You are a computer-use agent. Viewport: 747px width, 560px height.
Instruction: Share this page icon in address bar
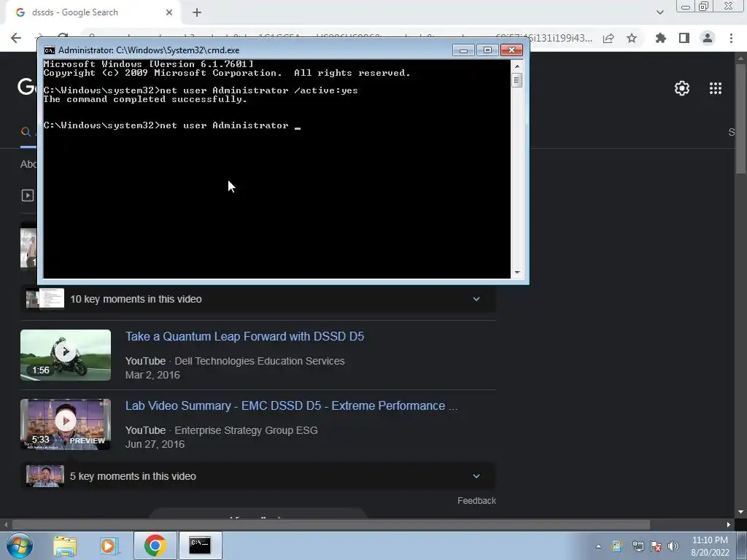[x=608, y=38]
